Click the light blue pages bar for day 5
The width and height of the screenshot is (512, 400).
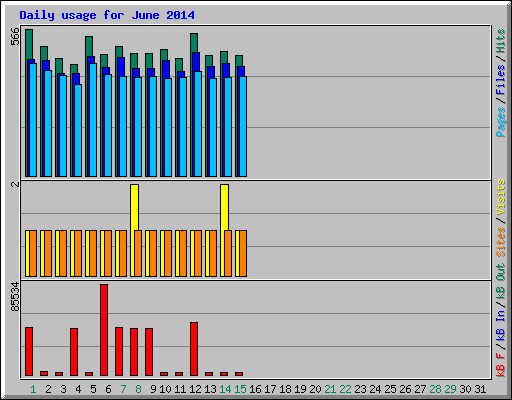tap(93, 120)
